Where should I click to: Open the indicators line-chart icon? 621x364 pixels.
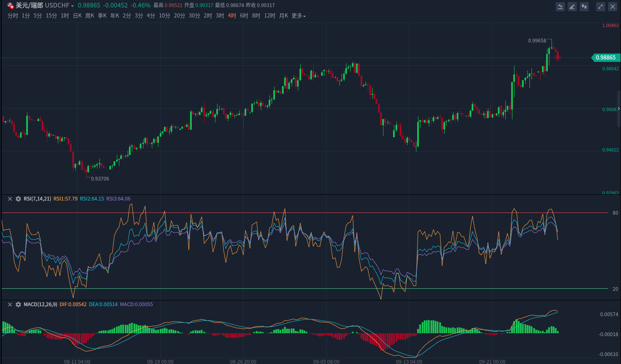[x=560, y=7]
